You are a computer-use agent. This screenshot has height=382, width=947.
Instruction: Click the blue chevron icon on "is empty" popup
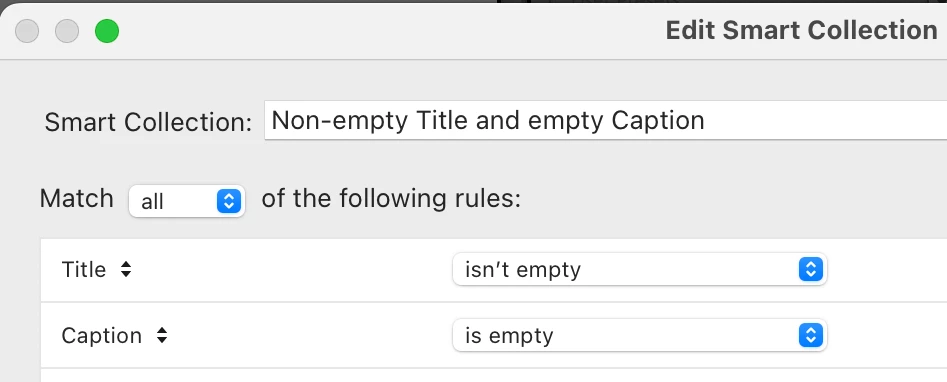click(x=811, y=335)
